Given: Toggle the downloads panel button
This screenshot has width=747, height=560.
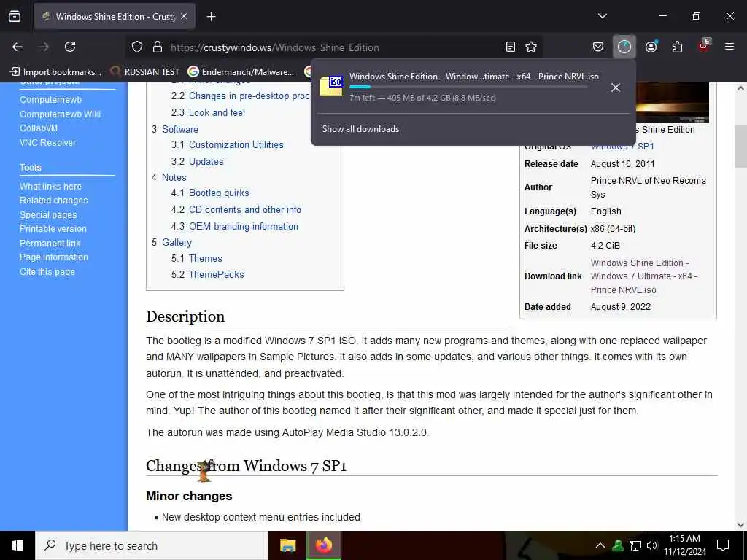Looking at the screenshot, I should pyautogui.click(x=624, y=47).
